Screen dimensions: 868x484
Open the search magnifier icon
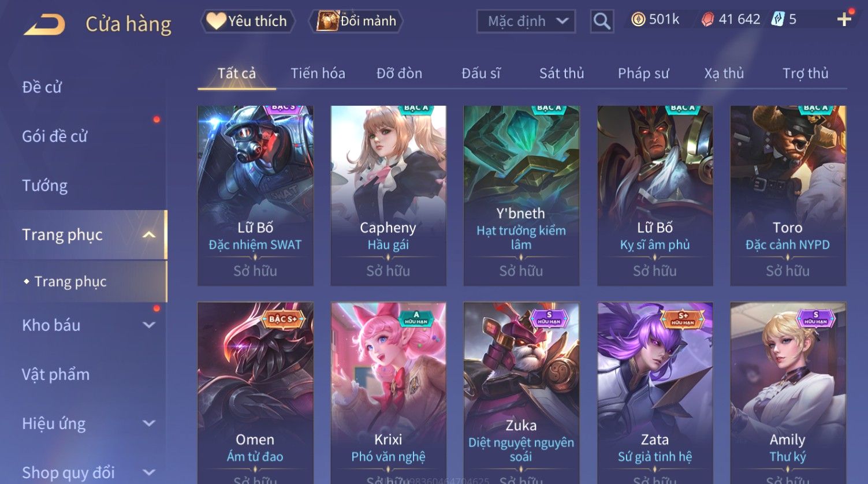pos(602,22)
